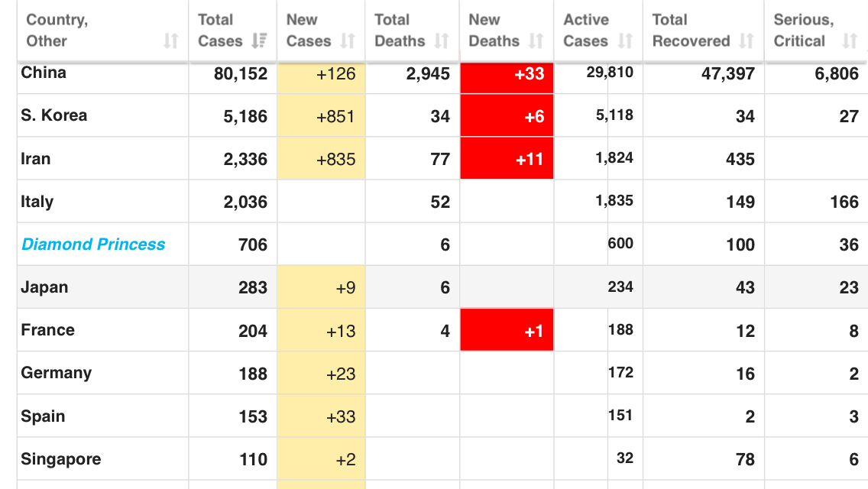Click sort arrows icon in Country, Other column
Screen dimensions: 868x489
point(171,41)
